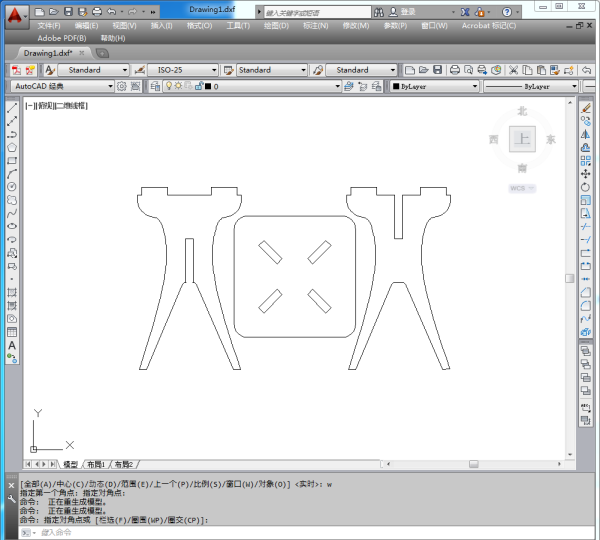This screenshot has height=540, width=600.
Task: Open the 标注(N) menu
Action: coord(316,26)
